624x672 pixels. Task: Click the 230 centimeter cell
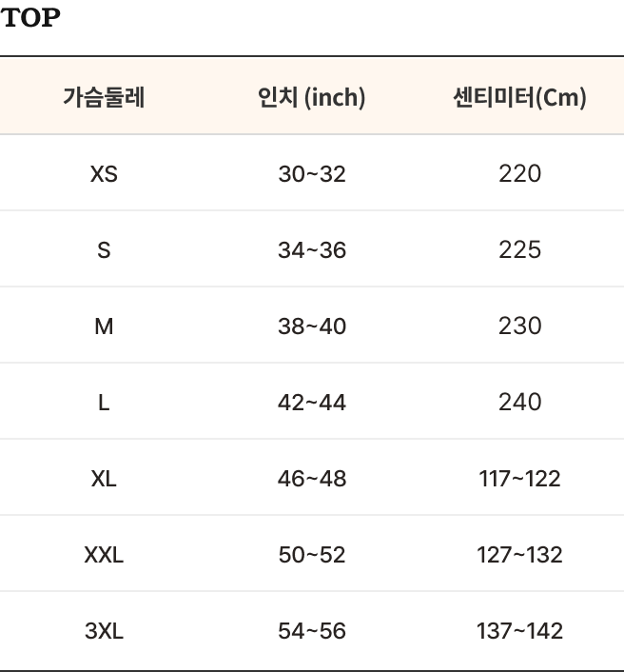click(x=519, y=326)
